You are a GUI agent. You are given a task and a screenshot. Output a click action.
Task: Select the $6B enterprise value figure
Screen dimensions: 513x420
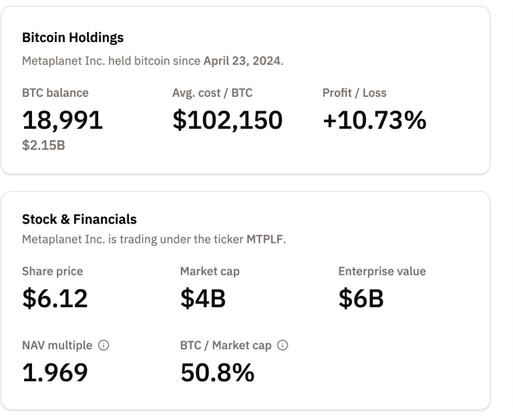361,299
